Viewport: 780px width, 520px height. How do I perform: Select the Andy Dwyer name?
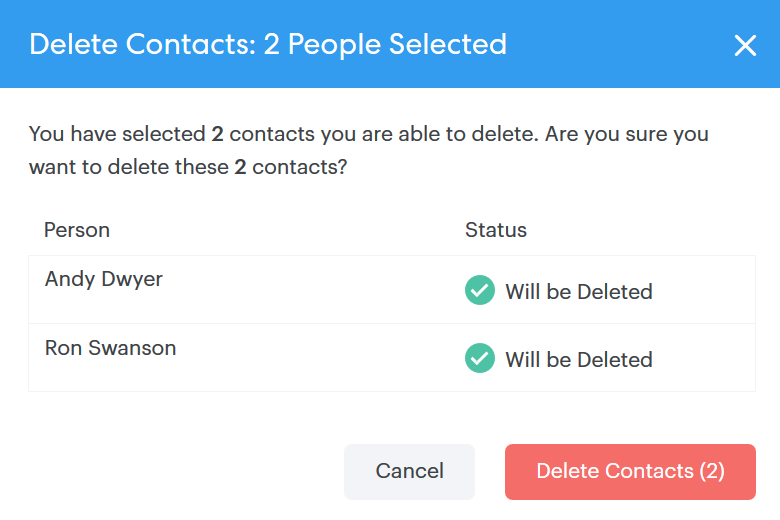coord(104,279)
